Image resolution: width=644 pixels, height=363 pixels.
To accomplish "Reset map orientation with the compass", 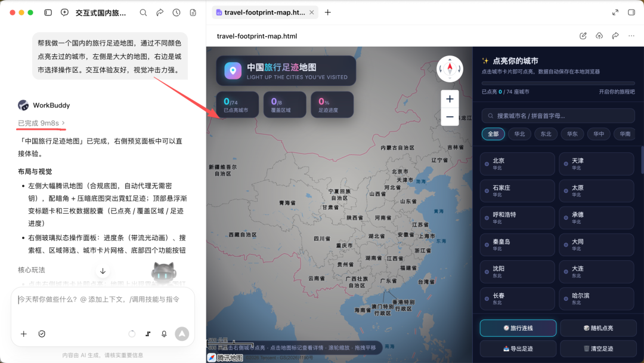I will click(x=450, y=69).
